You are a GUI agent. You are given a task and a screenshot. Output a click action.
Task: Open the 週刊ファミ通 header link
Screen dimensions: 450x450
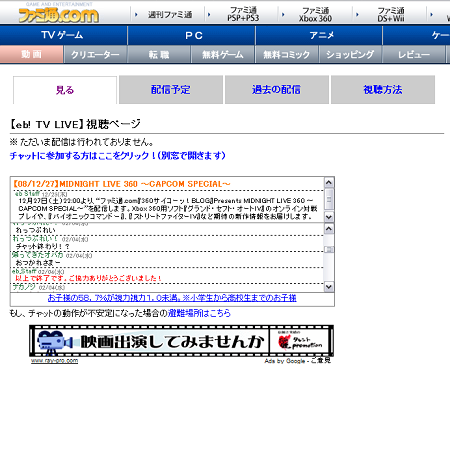[170, 15]
